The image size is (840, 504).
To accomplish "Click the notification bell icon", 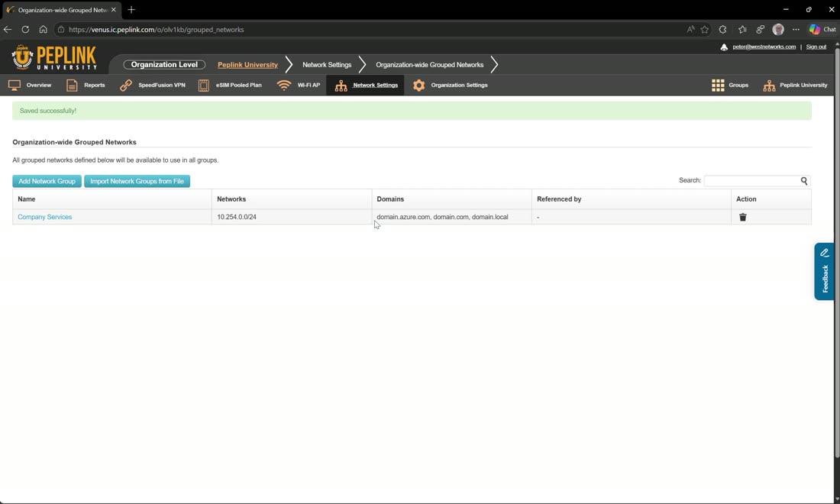I will click(x=724, y=47).
